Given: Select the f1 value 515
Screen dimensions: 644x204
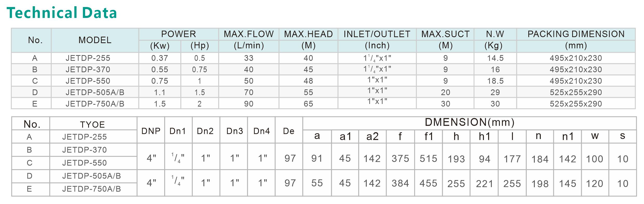Looking at the screenshot, I should [x=428, y=159].
